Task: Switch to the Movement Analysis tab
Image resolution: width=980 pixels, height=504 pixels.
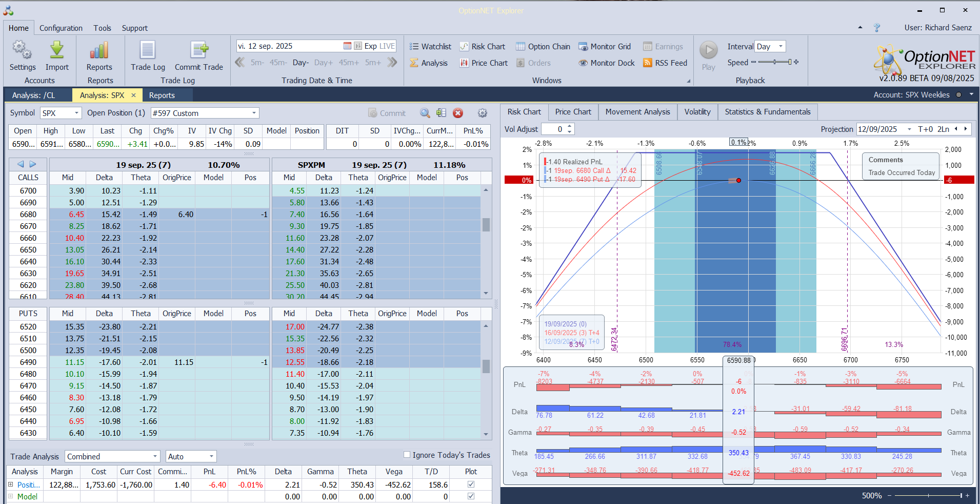Action: click(637, 112)
